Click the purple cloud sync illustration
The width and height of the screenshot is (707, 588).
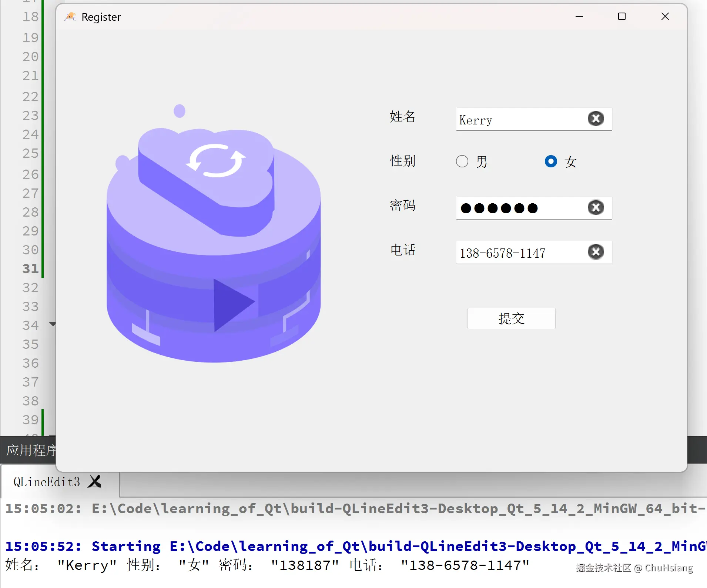tap(214, 234)
